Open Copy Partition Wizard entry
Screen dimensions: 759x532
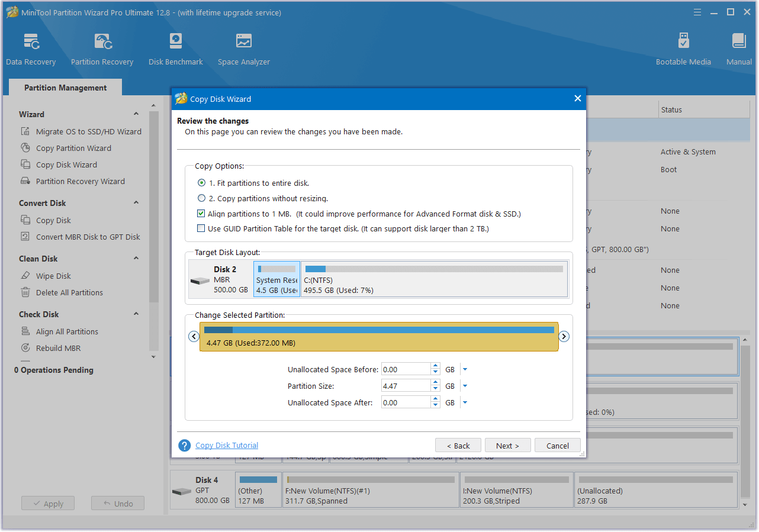click(x=73, y=148)
